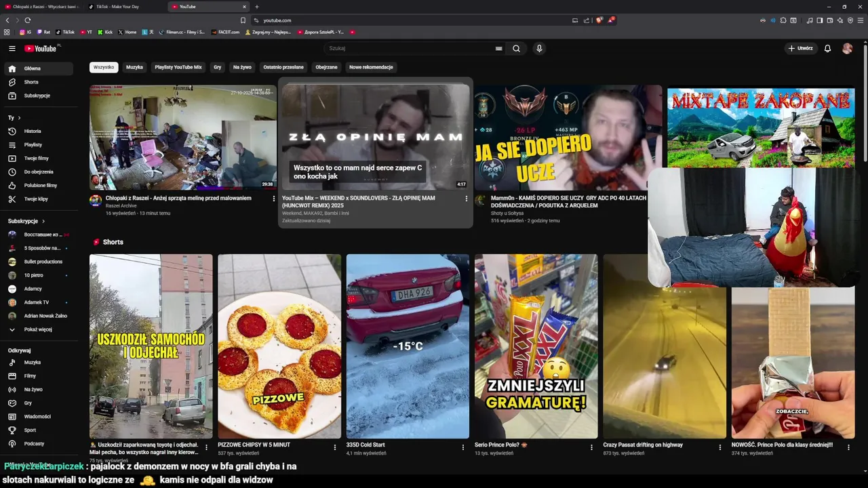Screen dimensions: 868x488
Task: Expand the Ty section chevron
Action: click(x=19, y=118)
